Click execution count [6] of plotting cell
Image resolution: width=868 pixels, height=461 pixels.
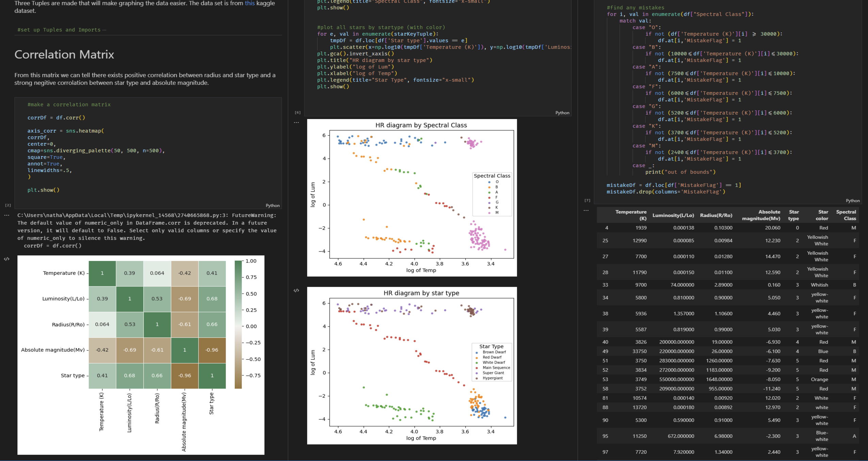(297, 112)
